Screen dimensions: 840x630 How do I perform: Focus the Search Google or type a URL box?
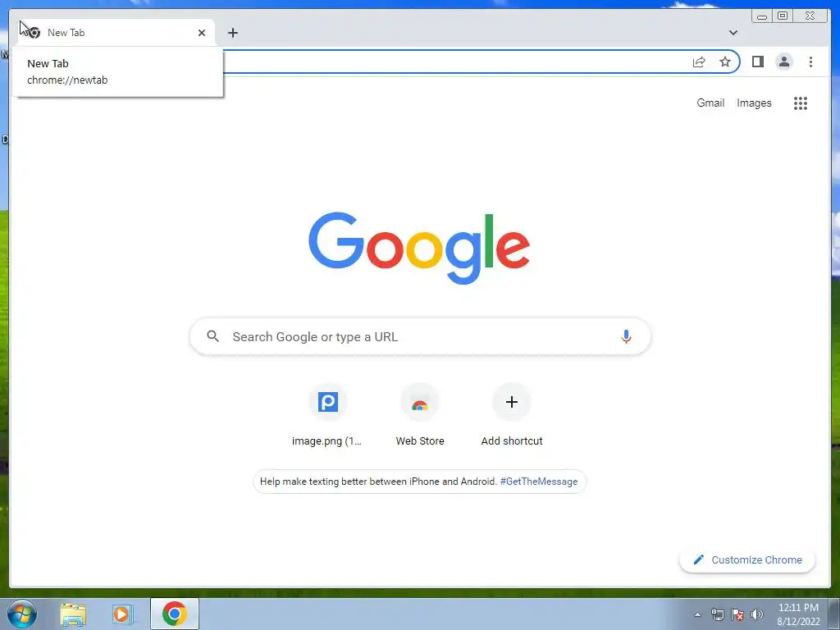click(420, 336)
